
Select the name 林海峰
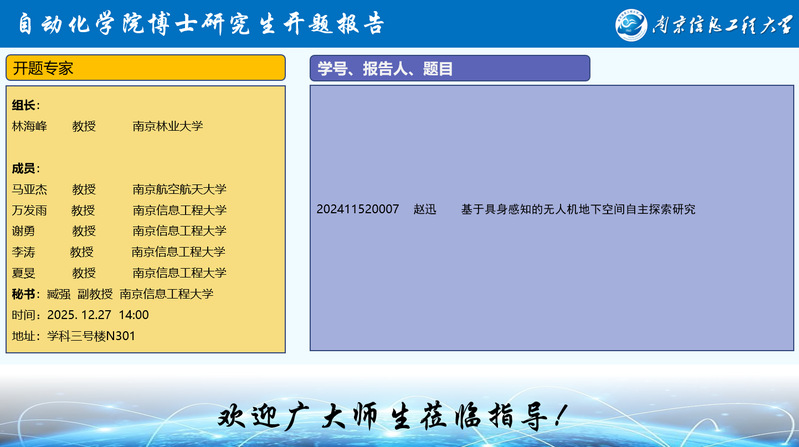29,126
